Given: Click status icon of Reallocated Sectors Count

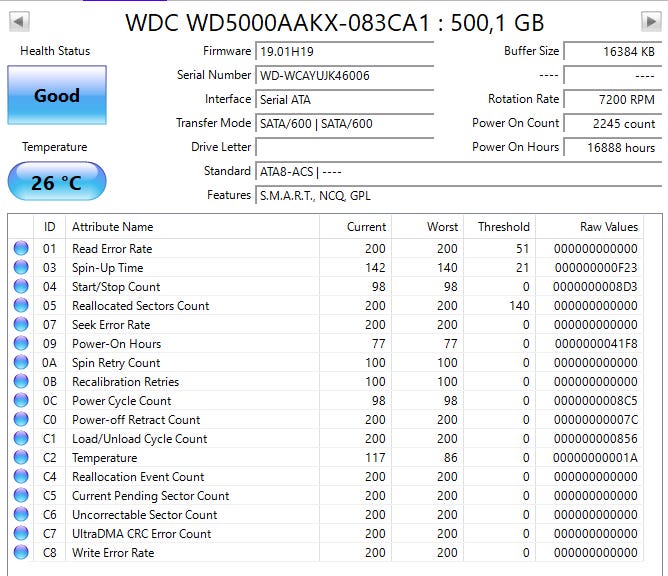Looking at the screenshot, I should pos(21,305).
